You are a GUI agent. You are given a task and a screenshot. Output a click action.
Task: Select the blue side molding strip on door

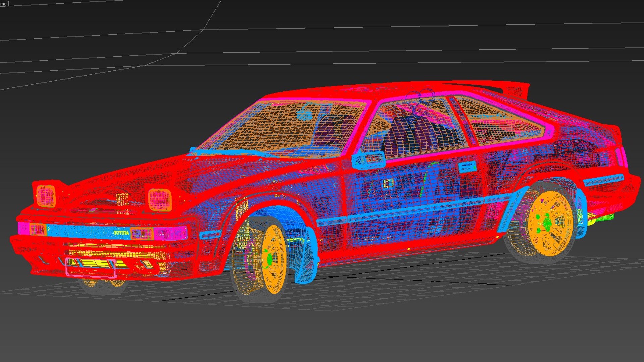pos(416,211)
